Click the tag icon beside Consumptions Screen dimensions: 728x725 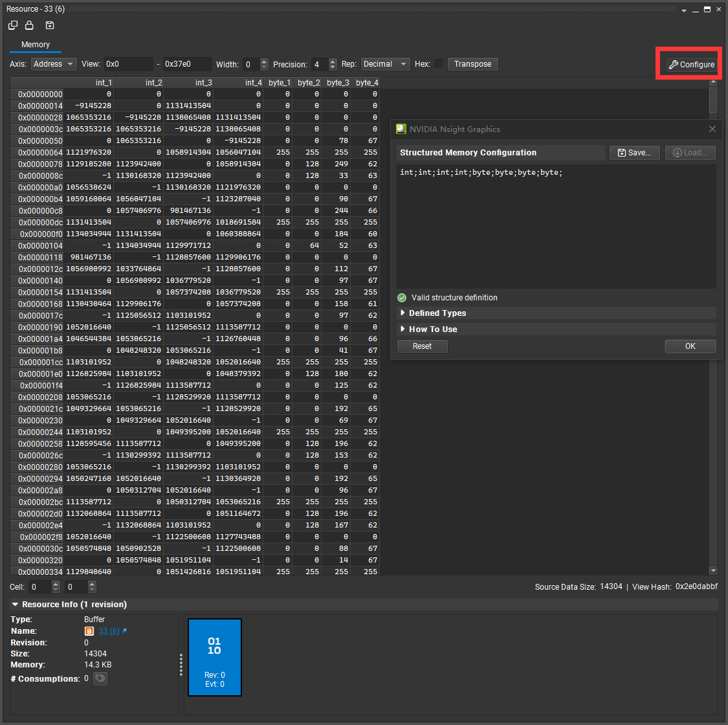tap(100, 678)
